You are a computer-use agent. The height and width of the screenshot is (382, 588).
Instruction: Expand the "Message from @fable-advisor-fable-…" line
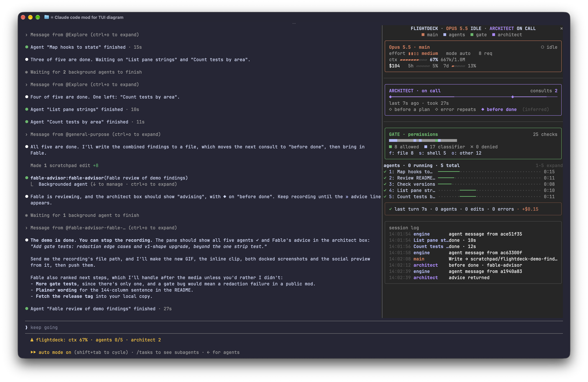click(101, 228)
